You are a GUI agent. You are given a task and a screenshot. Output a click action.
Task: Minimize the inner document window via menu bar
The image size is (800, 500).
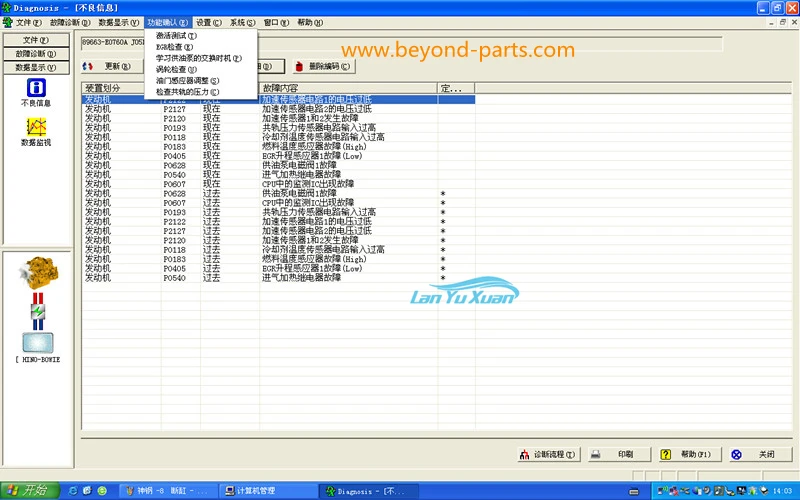[x=771, y=22]
